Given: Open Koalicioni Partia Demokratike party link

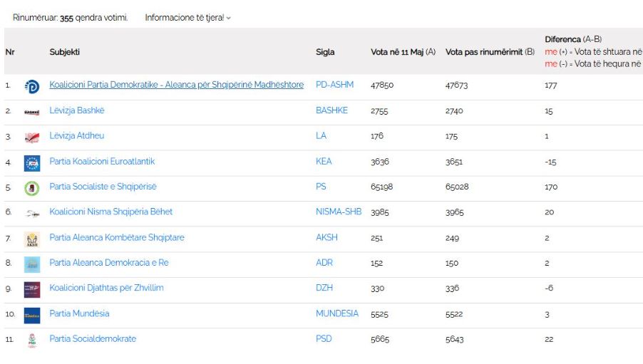Looking at the screenshot, I should pos(176,85).
